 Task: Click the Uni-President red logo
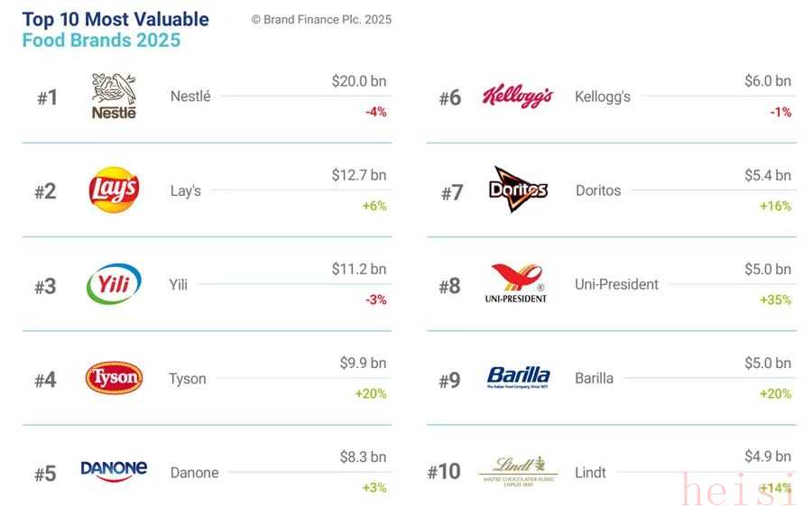coord(517,283)
